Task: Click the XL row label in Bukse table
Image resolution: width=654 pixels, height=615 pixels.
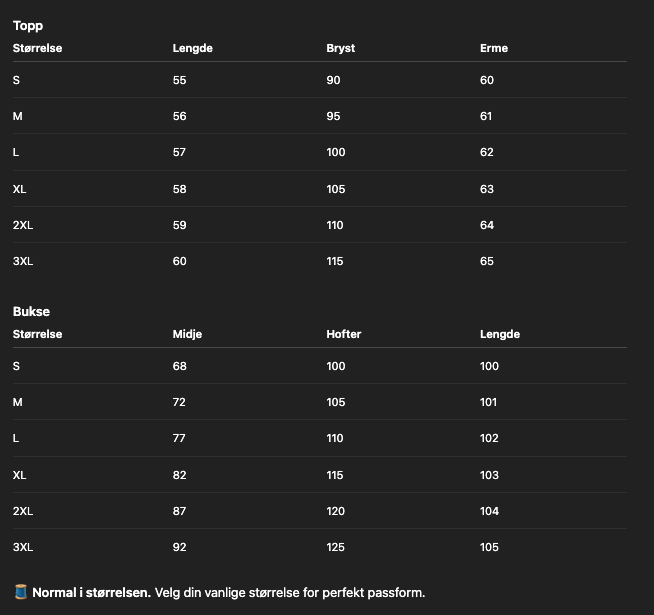Action: click(x=20, y=475)
